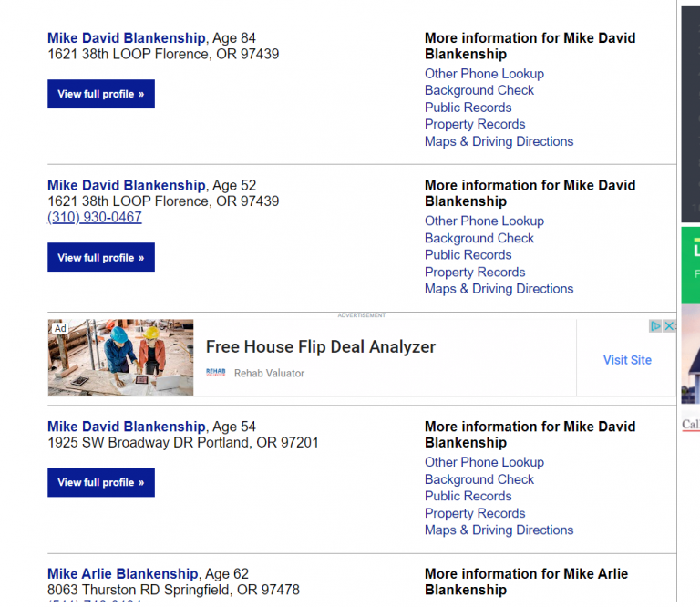Open Maps & Driving Directions for the Portland listing
The width and height of the screenshot is (700, 607).
click(499, 530)
